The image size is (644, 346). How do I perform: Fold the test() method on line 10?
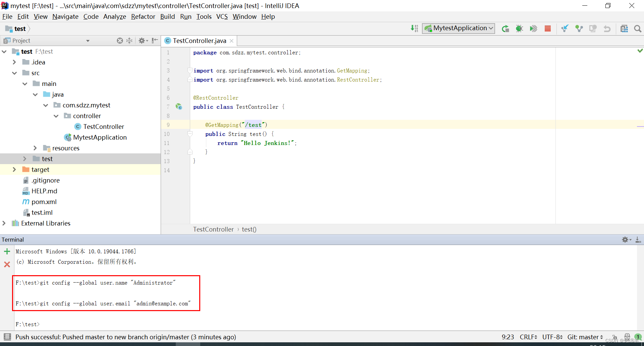(x=190, y=134)
